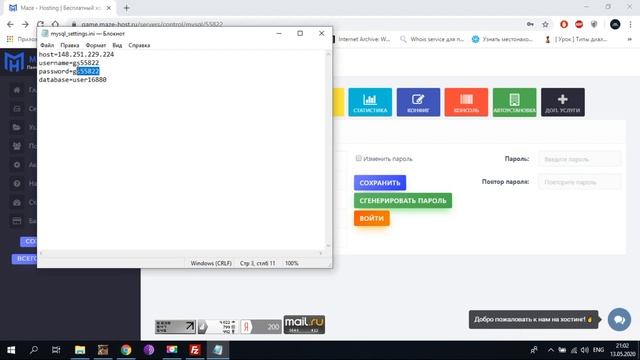Click the volume icon in system tray
This screenshot has height=360, width=640.
(x=584, y=350)
